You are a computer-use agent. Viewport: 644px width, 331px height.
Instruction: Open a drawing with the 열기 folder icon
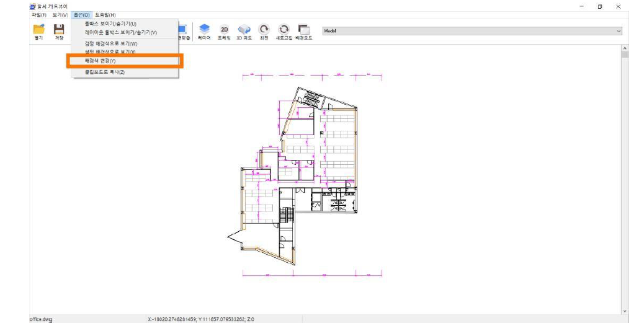click(38, 31)
